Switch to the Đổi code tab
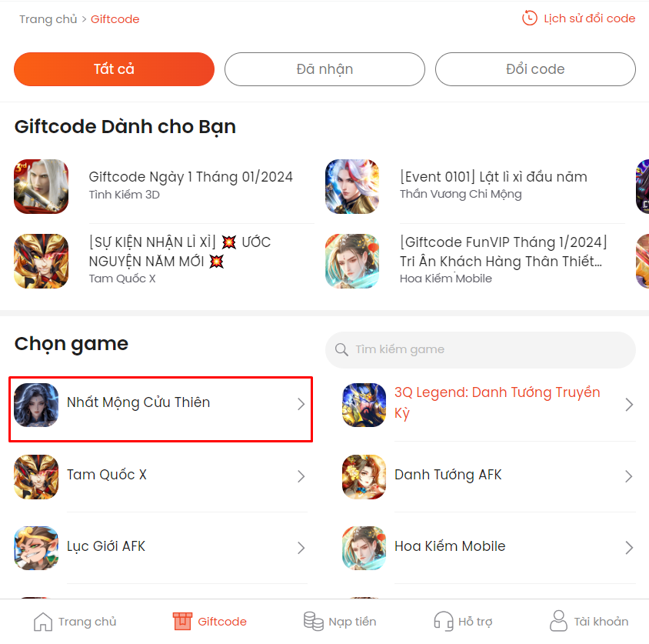 [x=535, y=69]
